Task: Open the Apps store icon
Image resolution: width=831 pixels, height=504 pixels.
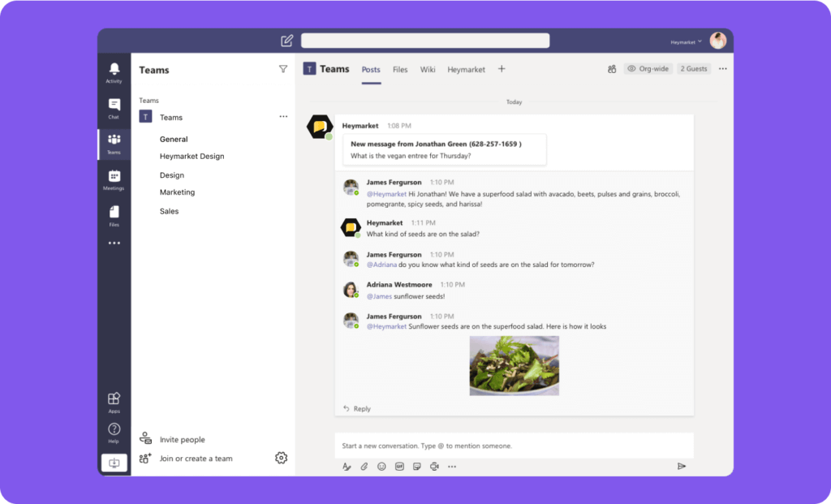Action: (x=114, y=402)
